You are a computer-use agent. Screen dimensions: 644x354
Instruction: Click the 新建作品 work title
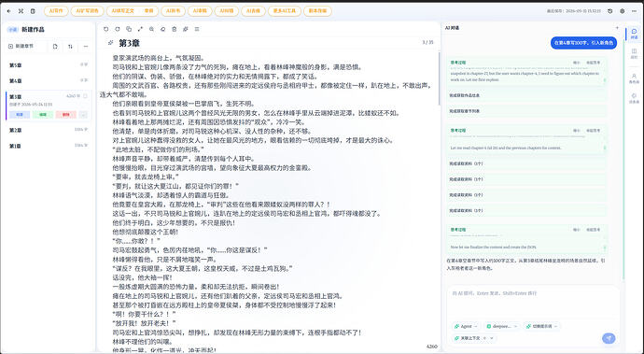tap(33, 30)
